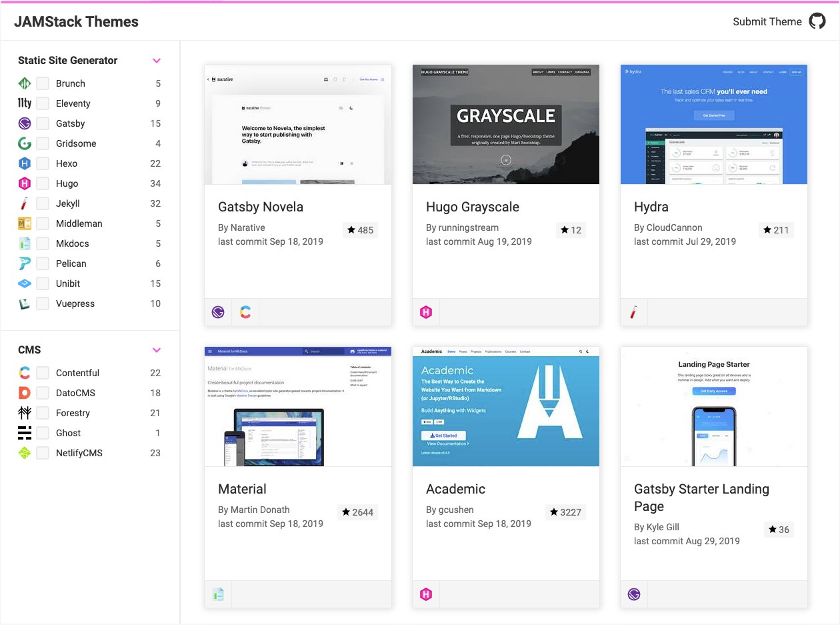840x625 pixels.
Task: Click the Pelican logo icon
Action: point(25,263)
